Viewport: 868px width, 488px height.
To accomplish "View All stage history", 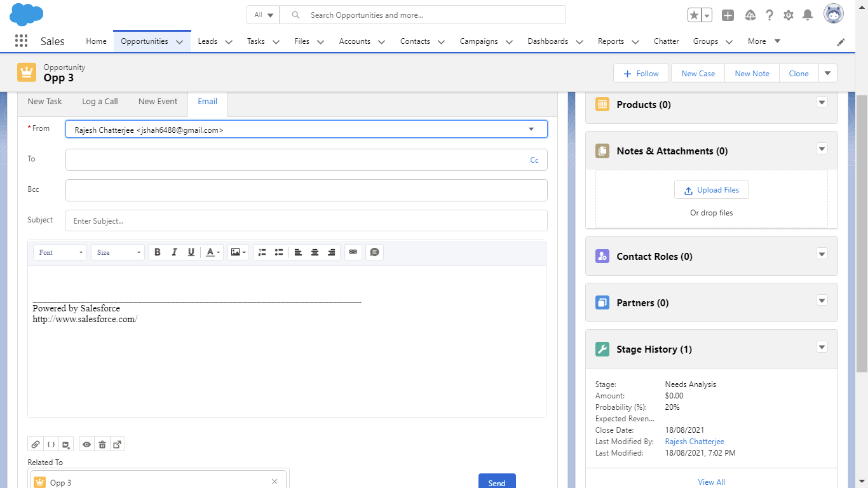I will click(712, 482).
